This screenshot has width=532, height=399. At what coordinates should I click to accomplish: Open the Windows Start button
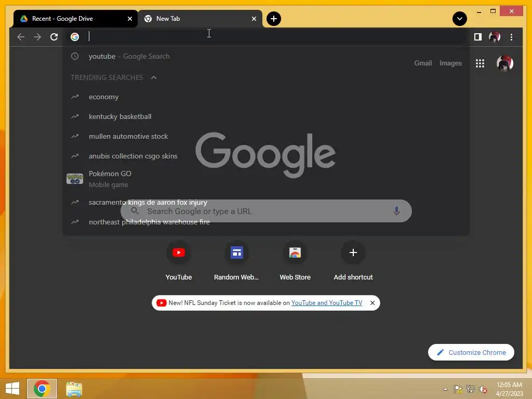tap(12, 389)
